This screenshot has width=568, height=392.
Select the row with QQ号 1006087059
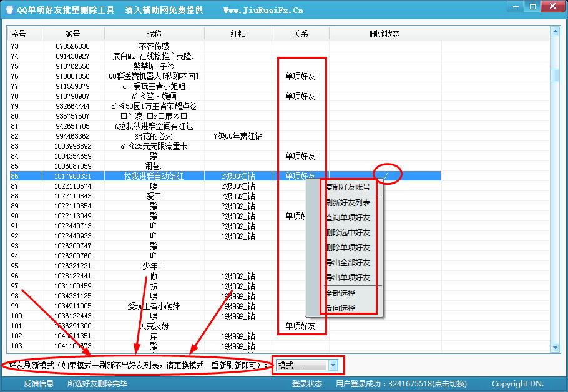[225, 166]
